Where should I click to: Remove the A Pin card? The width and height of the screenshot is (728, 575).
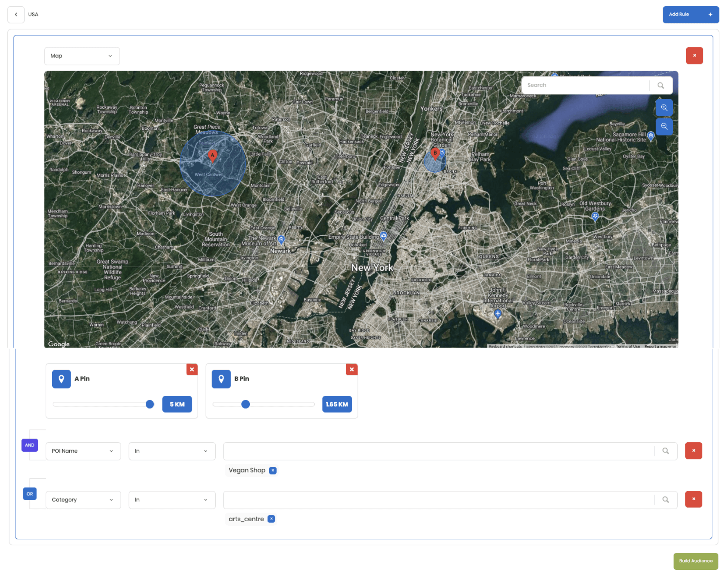point(192,369)
